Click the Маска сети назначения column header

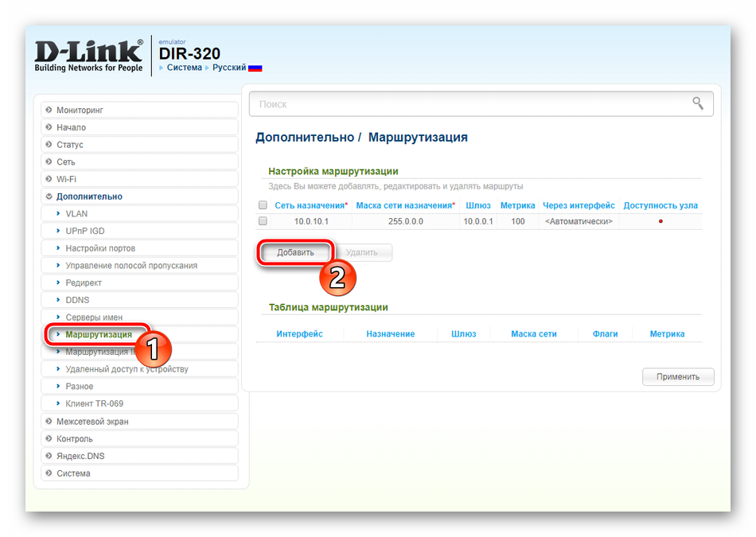406,205
